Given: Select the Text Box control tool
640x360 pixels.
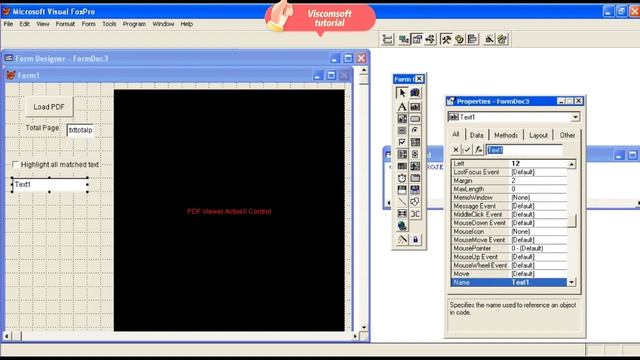Looking at the screenshot, I should pyautogui.click(x=415, y=107).
